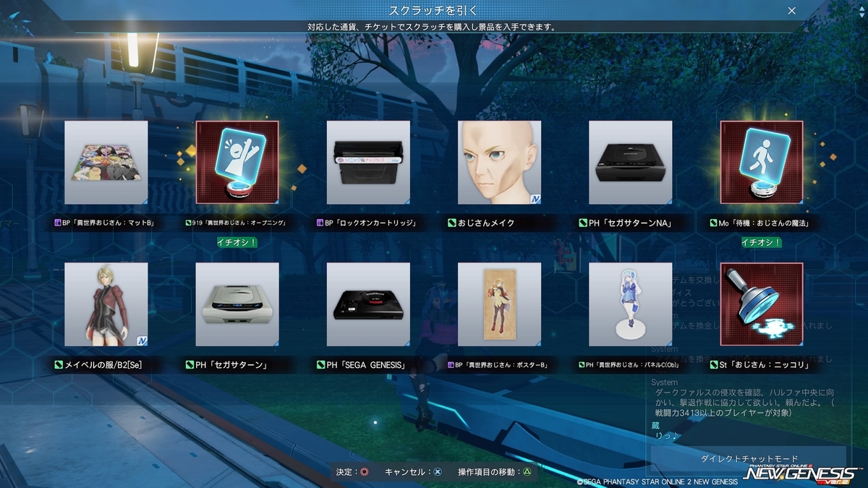Screen dimensions: 868x488
Task: Select the おじさんメイク bald face icon
Action: (499, 163)
